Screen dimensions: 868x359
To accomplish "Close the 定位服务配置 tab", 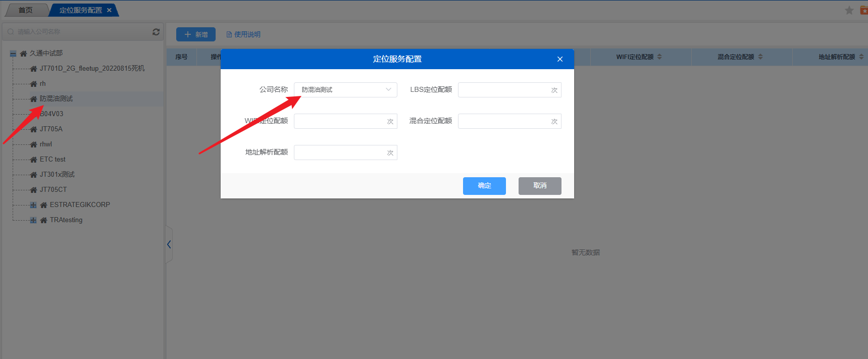I will pyautogui.click(x=109, y=10).
